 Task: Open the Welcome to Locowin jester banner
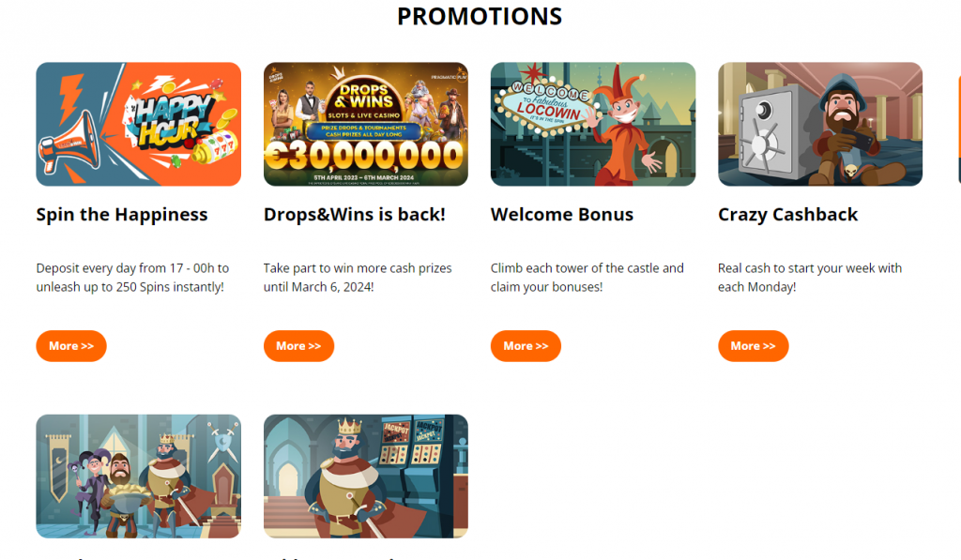pyautogui.click(x=593, y=124)
